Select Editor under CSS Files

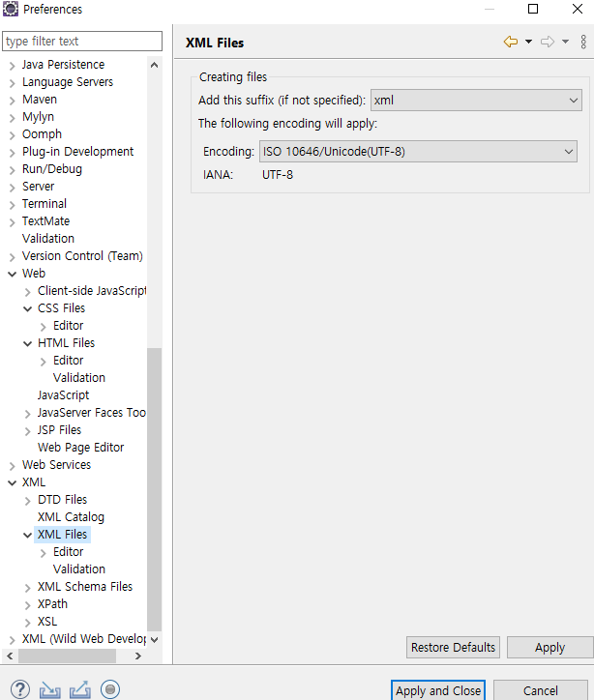pos(69,326)
